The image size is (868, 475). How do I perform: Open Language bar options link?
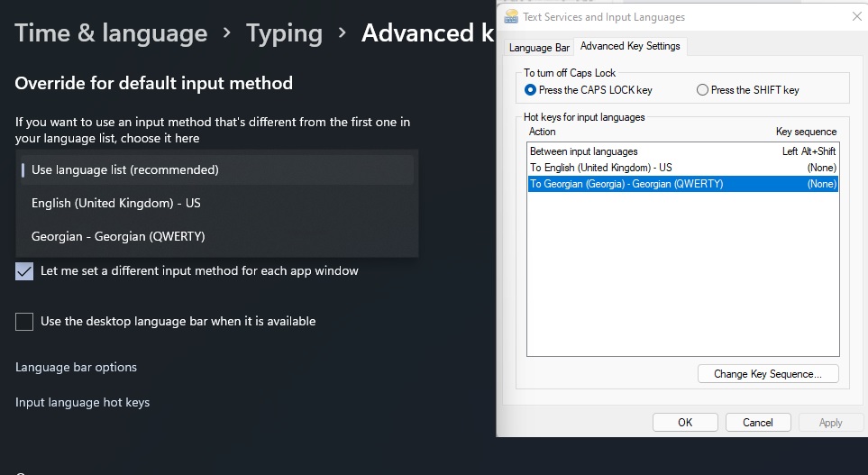coord(76,367)
